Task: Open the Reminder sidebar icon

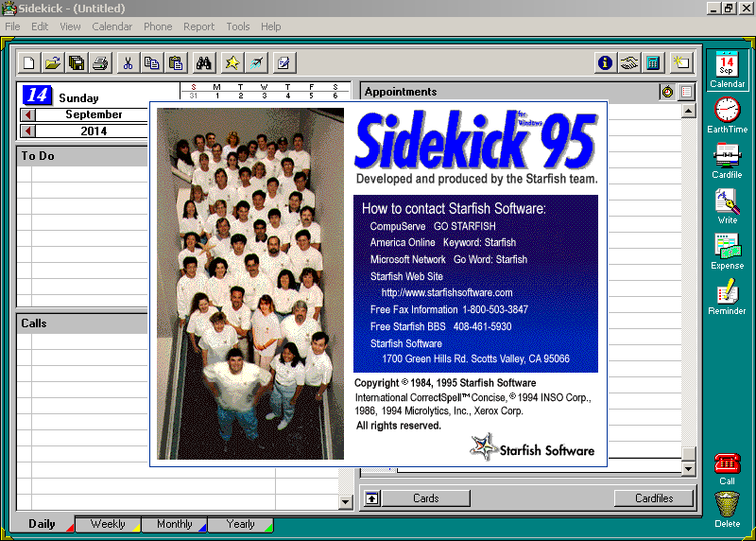Action: (727, 297)
